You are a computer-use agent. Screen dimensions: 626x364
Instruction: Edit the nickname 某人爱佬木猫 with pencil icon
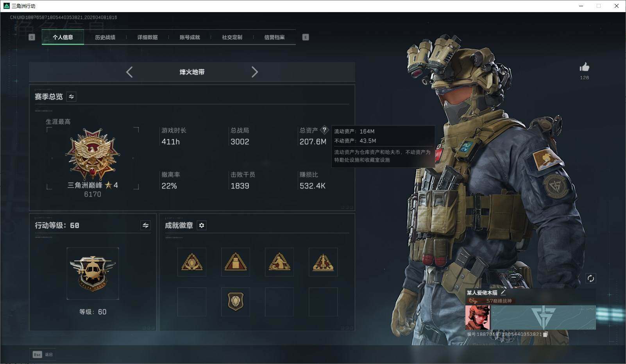click(x=503, y=292)
